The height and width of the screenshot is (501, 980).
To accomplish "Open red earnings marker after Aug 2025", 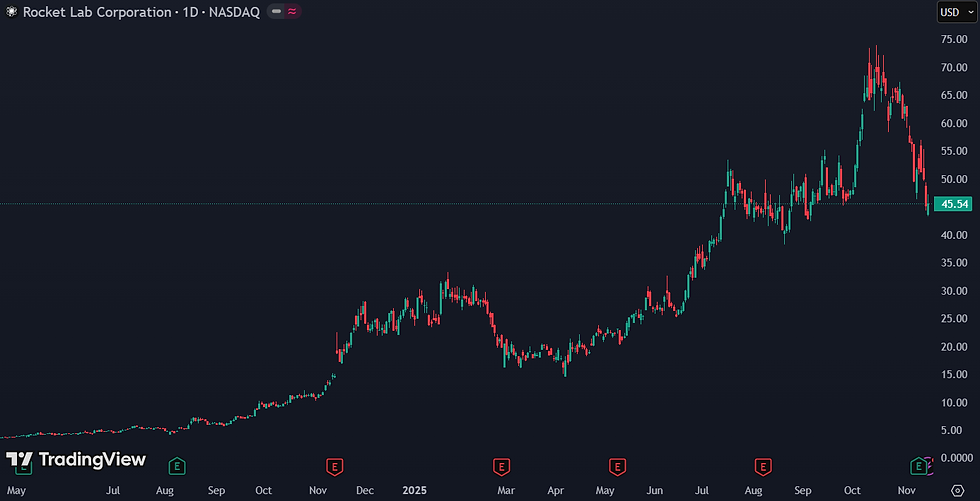I will click(762, 465).
